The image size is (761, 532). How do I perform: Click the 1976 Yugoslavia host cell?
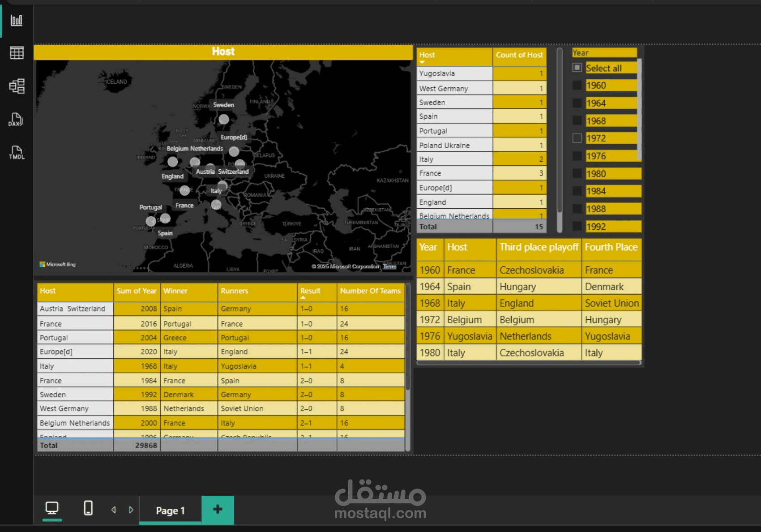470,336
